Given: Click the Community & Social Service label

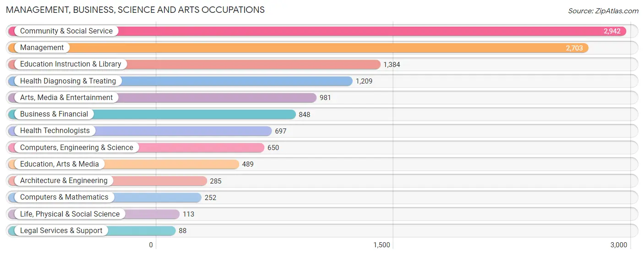Looking at the screenshot, I should (66, 31).
